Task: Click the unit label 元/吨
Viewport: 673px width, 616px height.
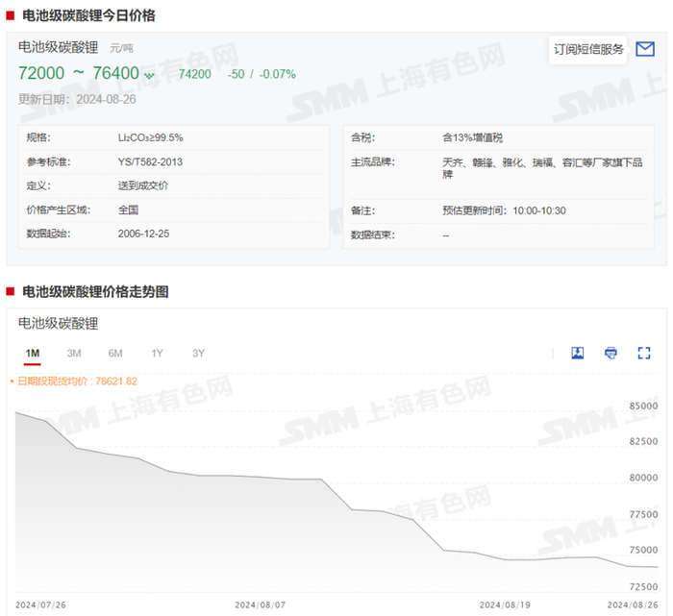Action: 121,48
